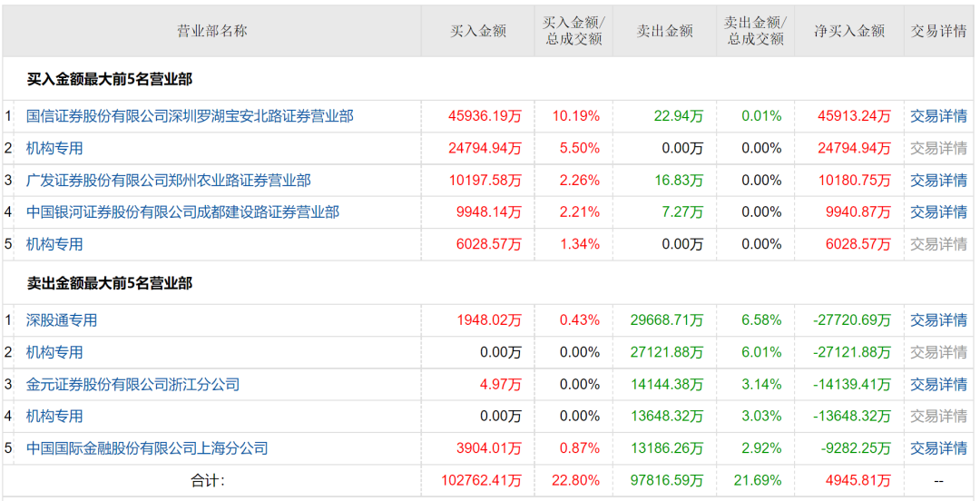Select 机构专用 with 27121.88万 sell amount
Viewport: 980px width, 501px height.
(54, 352)
